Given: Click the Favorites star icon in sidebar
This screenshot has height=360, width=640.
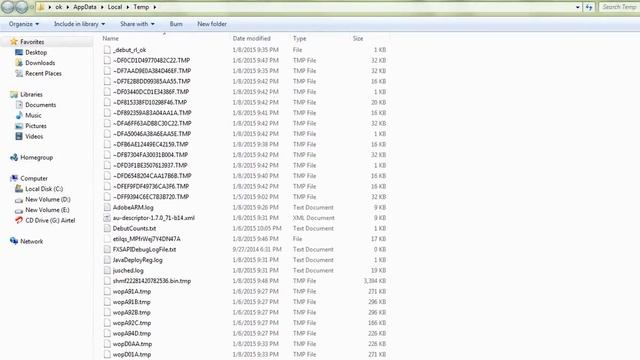Looking at the screenshot, I should click(14, 42).
